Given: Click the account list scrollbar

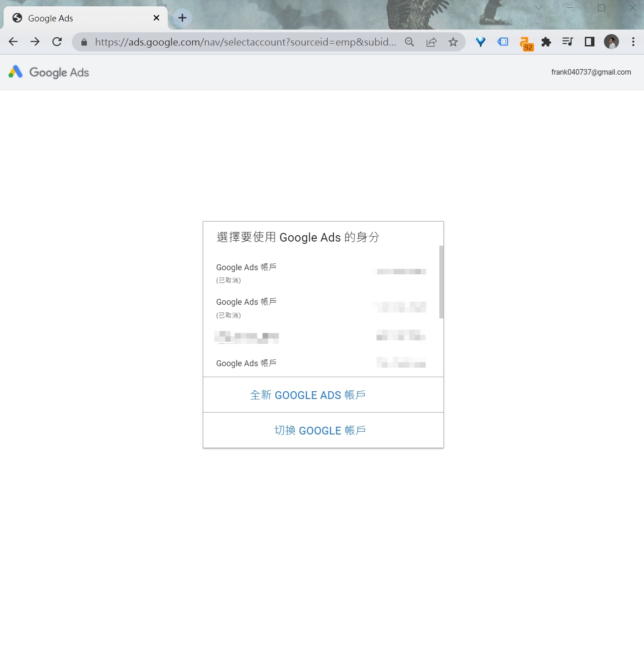Looking at the screenshot, I should click(441, 282).
